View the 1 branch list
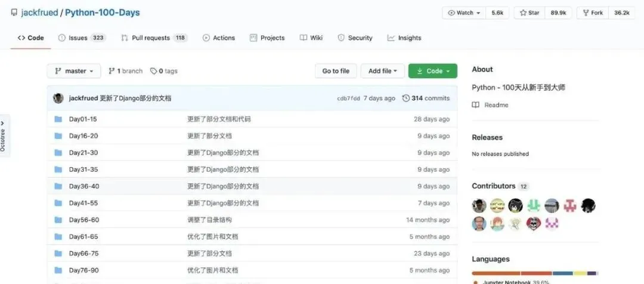 click(x=125, y=71)
